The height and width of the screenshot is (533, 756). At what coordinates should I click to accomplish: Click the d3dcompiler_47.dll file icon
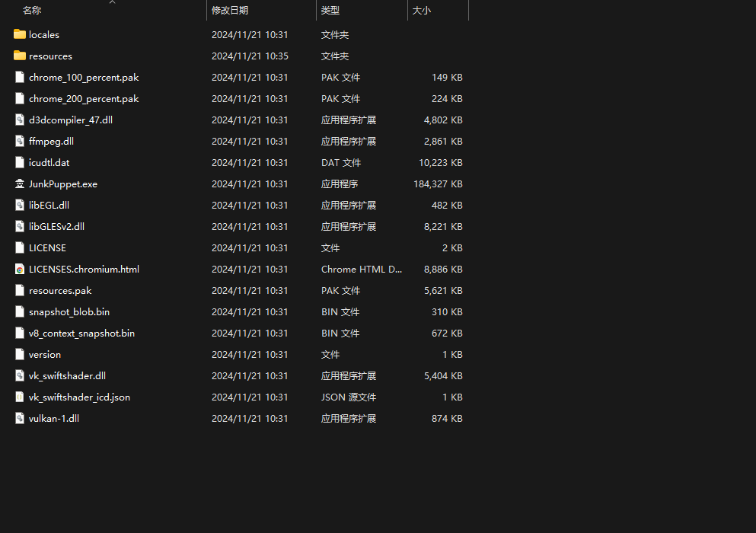tap(20, 120)
